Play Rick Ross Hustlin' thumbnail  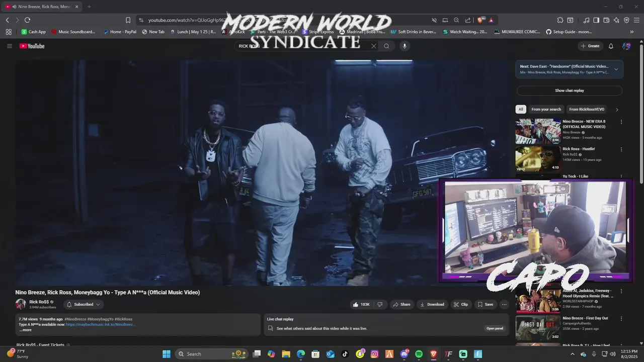point(538,159)
